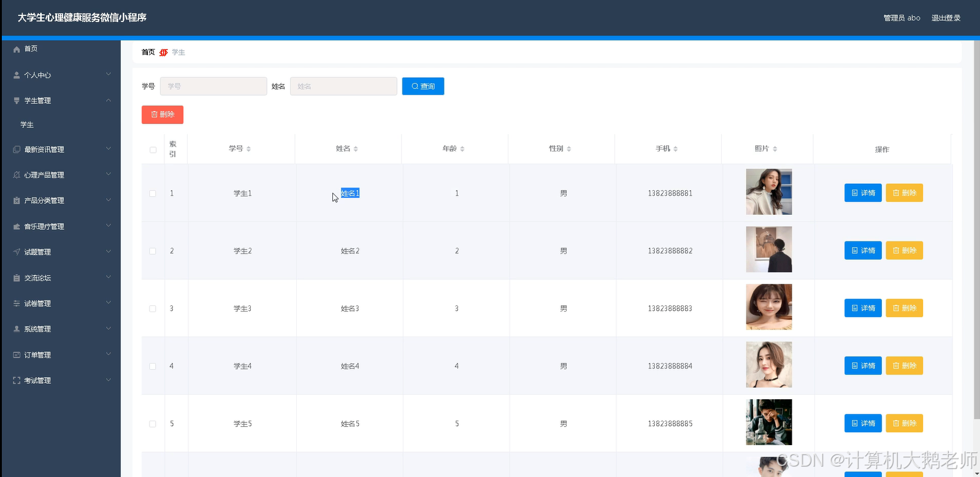
Task: Expand 产品分类管理 menu chevron
Action: (x=109, y=200)
